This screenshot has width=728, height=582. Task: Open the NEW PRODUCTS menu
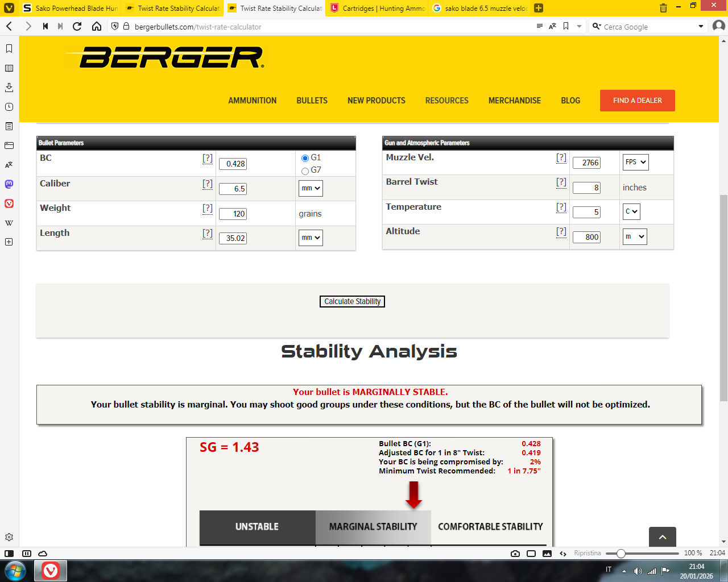377,101
